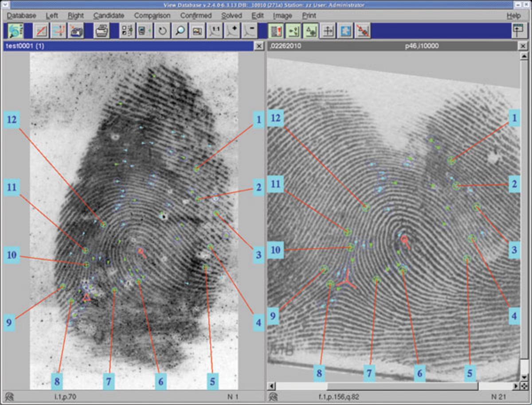This screenshot has width=532, height=405.
Task: Click label 12 on the right fingerprint
Action: coord(277,118)
